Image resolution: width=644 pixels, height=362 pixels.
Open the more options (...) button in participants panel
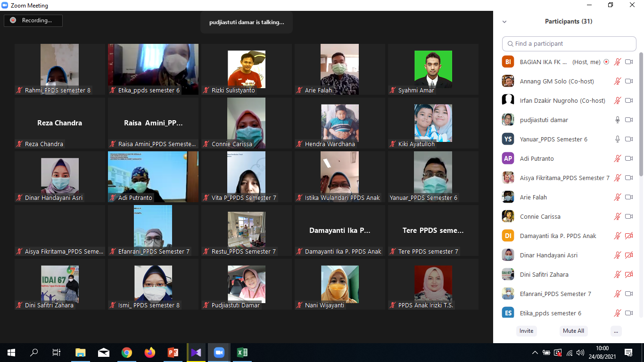[616, 331]
